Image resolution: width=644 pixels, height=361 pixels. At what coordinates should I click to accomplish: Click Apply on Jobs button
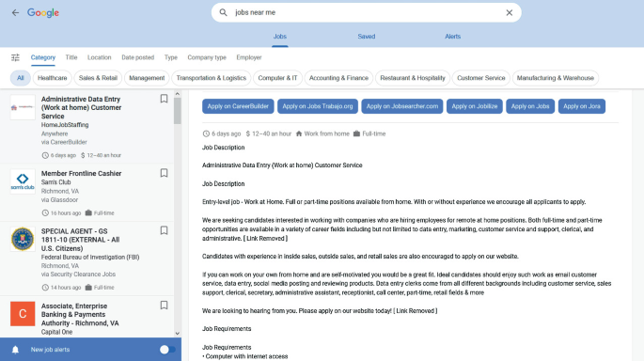click(530, 106)
